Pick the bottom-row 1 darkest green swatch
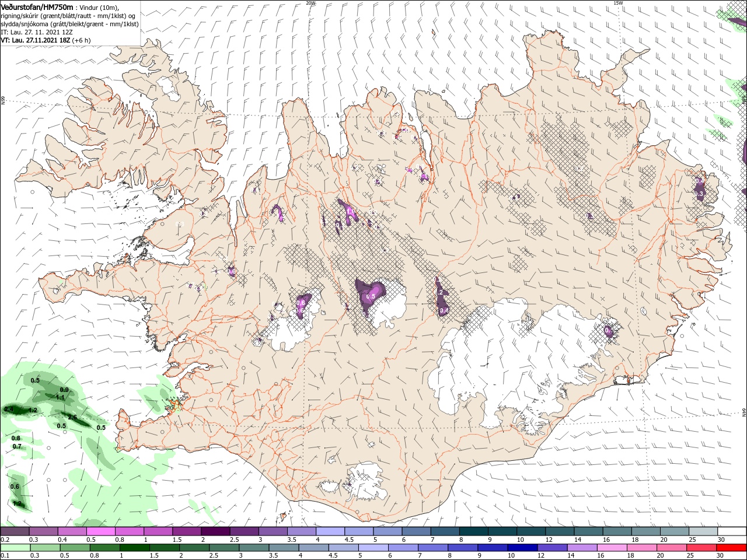Screen dimensions: 747x560 135,548
